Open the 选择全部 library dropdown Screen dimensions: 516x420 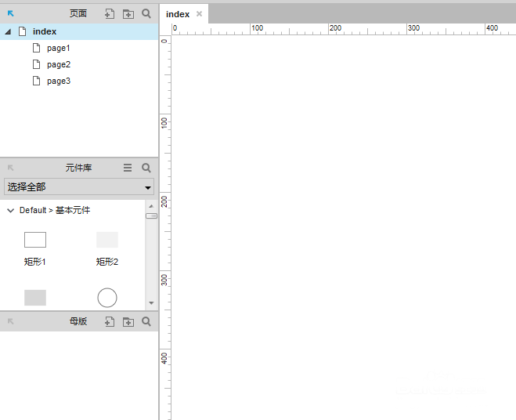[x=79, y=186]
